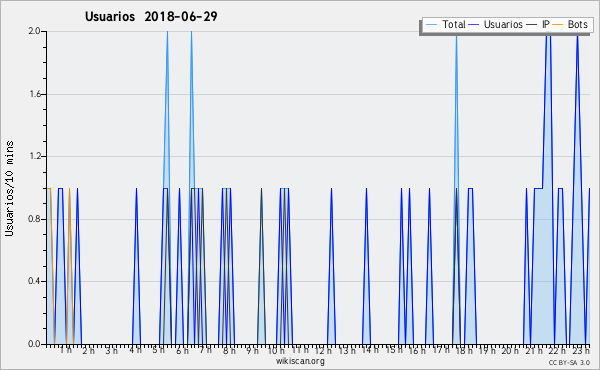Click the '6 h' x-axis label
Image resolution: width=600 pixels, height=370 pixels.
182,351
